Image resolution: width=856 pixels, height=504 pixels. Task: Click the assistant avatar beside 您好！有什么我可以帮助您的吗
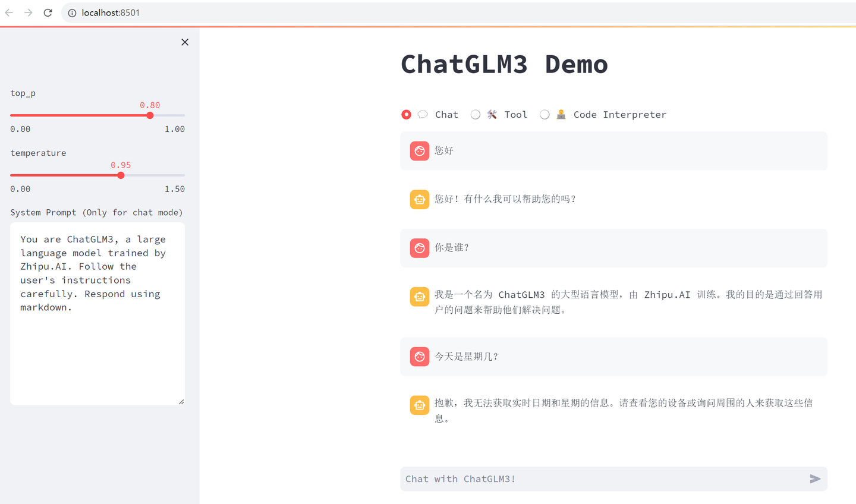coord(420,200)
